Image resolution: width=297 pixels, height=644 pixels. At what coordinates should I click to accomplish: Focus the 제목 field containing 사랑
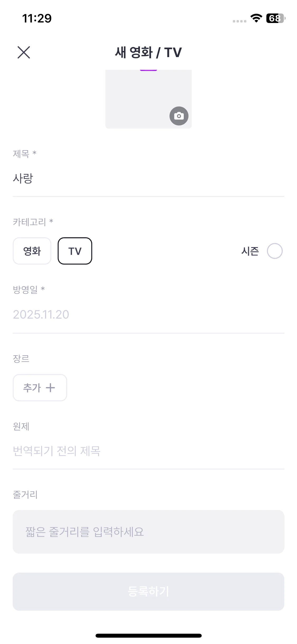[148, 178]
